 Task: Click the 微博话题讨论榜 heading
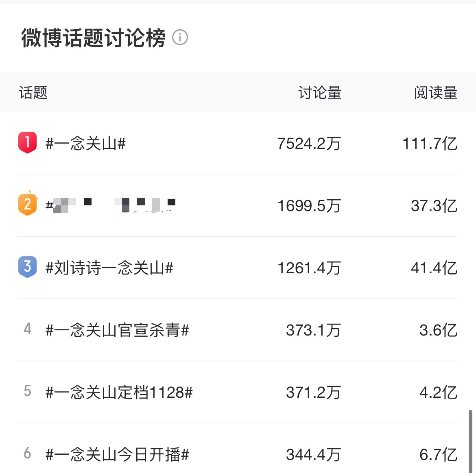(93, 38)
